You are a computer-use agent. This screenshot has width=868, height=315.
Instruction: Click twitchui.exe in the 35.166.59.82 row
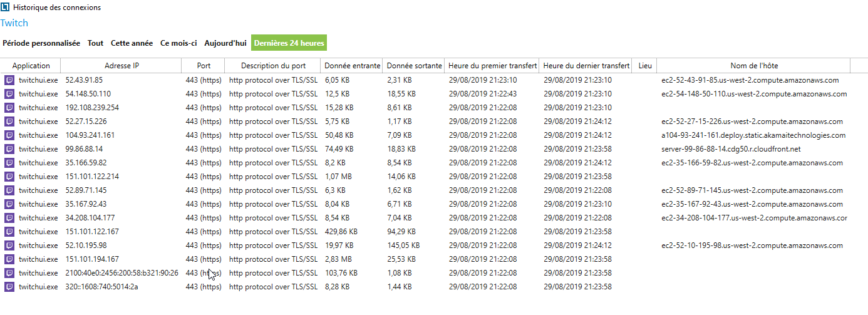(x=39, y=163)
